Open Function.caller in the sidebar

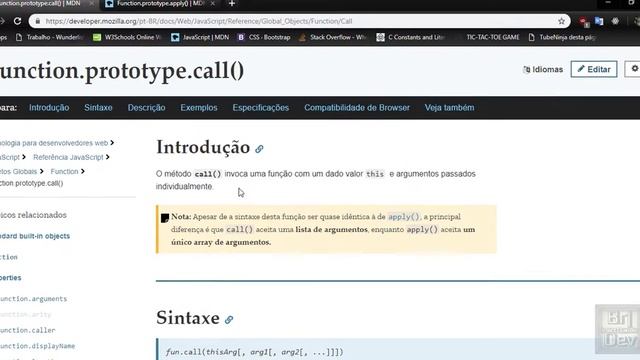pyautogui.click(x=28, y=330)
